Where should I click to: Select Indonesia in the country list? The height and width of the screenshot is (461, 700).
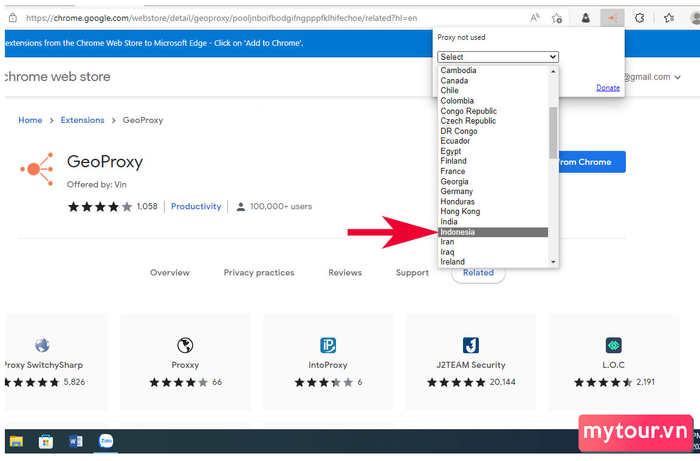click(493, 232)
